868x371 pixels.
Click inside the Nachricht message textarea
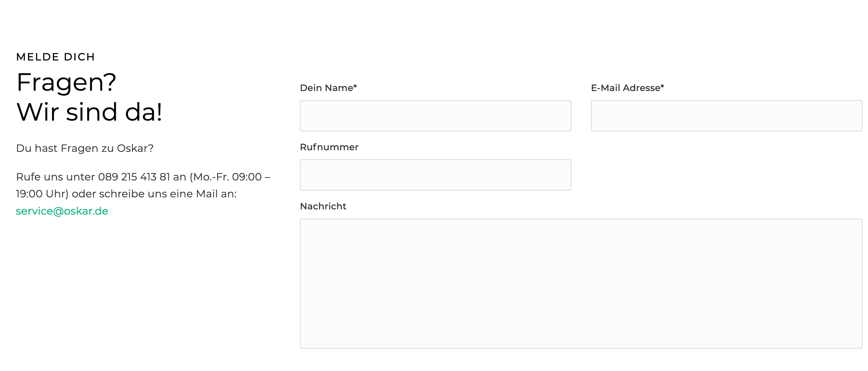[581, 283]
